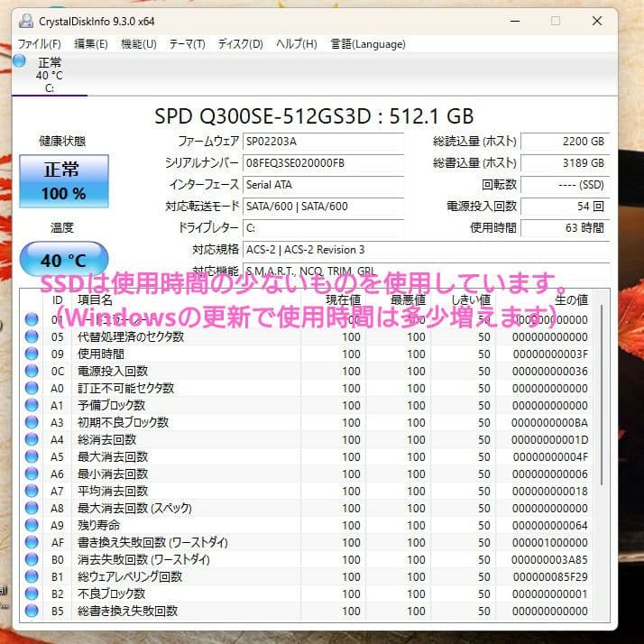Open the 言語(Language) menu
This screenshot has width=644, height=644.
368,44
